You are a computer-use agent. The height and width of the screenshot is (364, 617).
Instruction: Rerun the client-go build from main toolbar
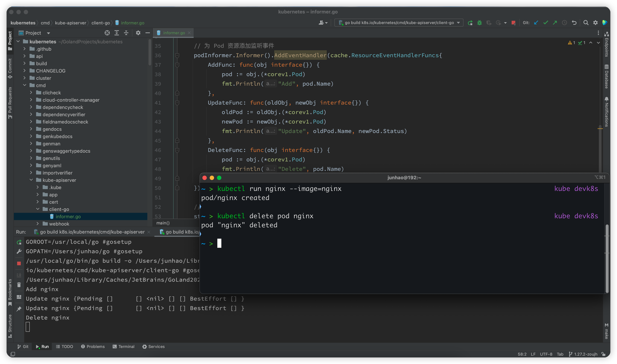point(470,23)
